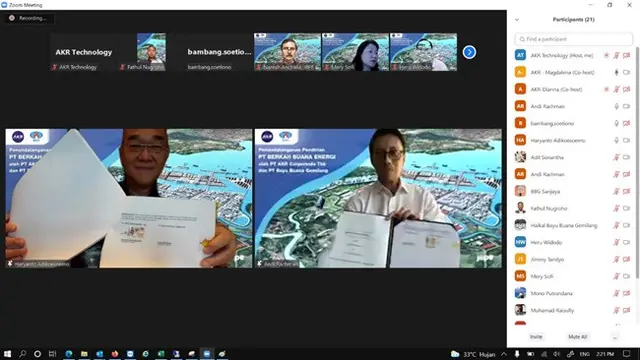This screenshot has height=360, width=640.
Task: Click Haryanto Adikoesoemo's microphone icon
Action: click(616, 140)
